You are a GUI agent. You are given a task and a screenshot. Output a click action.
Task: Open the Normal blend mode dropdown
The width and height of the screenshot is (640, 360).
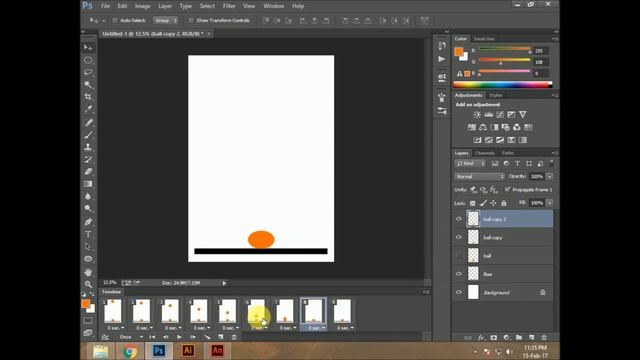(480, 176)
